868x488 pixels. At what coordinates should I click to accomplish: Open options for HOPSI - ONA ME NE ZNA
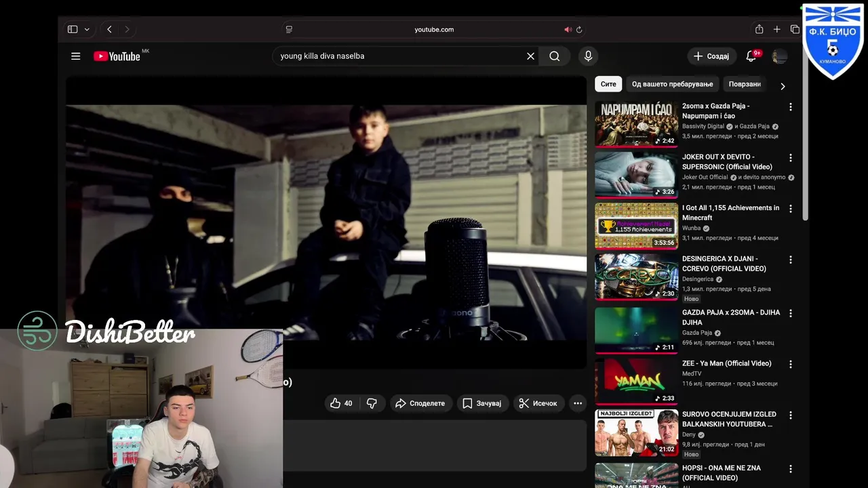click(790, 468)
